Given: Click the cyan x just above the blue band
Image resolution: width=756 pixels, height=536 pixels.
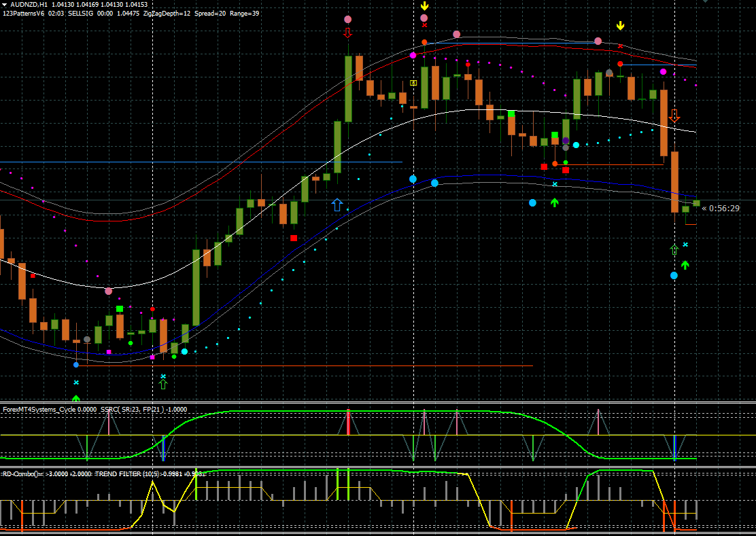Looking at the screenshot, I should tap(555, 184).
